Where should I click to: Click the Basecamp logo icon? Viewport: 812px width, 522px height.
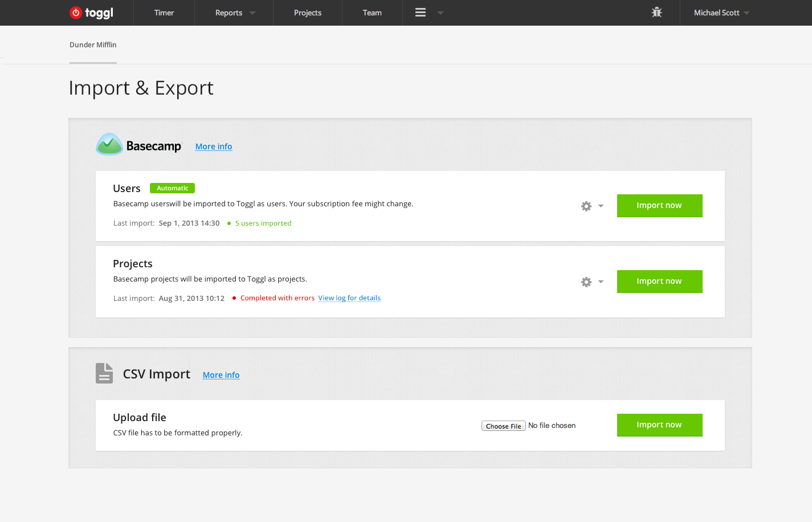109,145
